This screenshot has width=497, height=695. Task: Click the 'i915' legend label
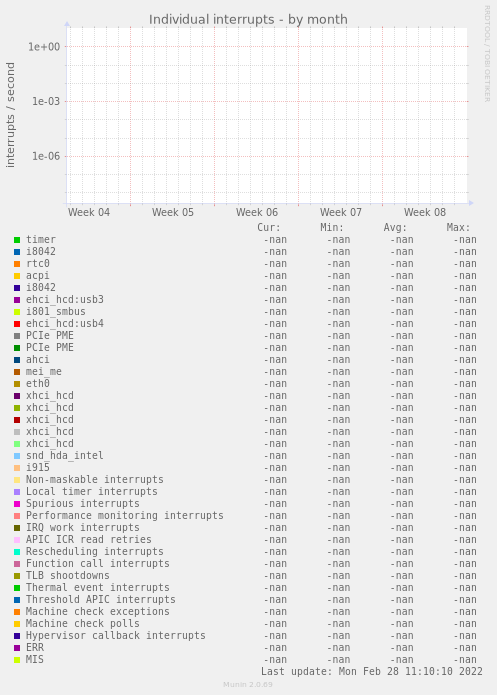coord(38,468)
